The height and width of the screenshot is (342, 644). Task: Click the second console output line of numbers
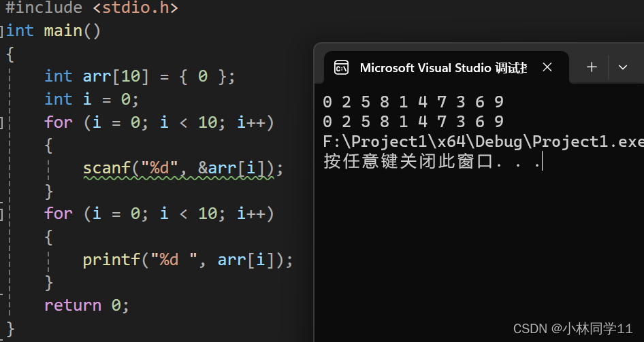coord(413,122)
